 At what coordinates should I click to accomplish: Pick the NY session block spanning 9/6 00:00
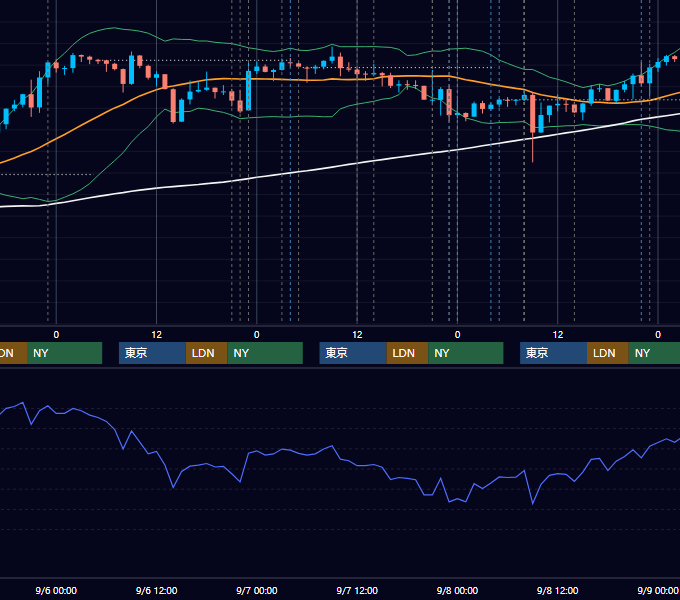tap(64, 353)
